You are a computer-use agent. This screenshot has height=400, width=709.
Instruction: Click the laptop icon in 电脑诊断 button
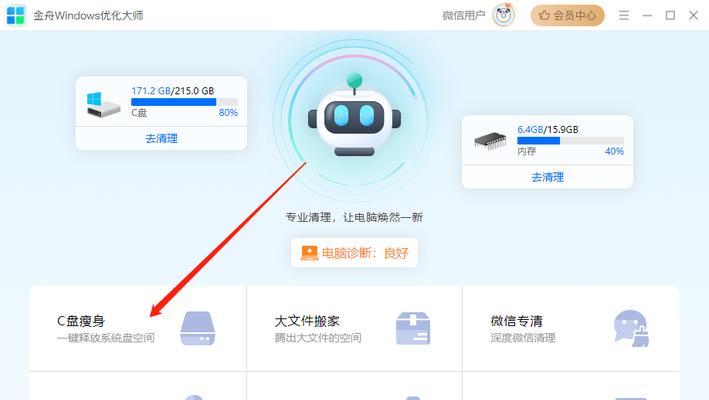[309, 253]
